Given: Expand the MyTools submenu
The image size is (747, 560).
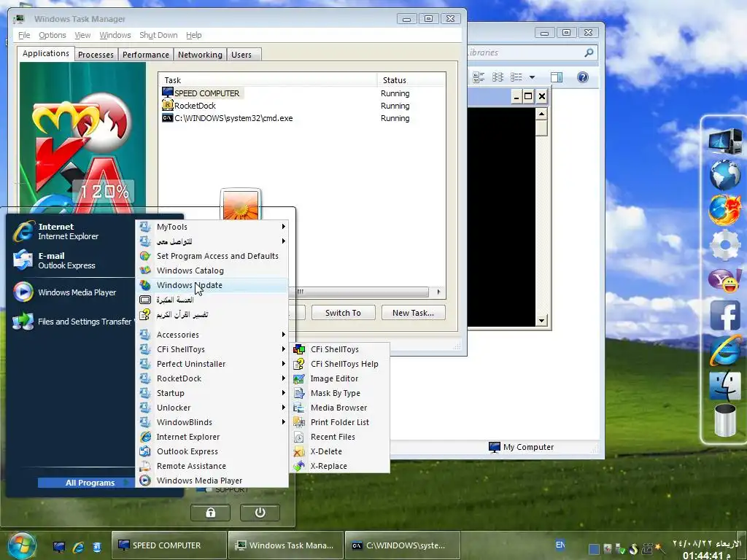Looking at the screenshot, I should (212, 227).
